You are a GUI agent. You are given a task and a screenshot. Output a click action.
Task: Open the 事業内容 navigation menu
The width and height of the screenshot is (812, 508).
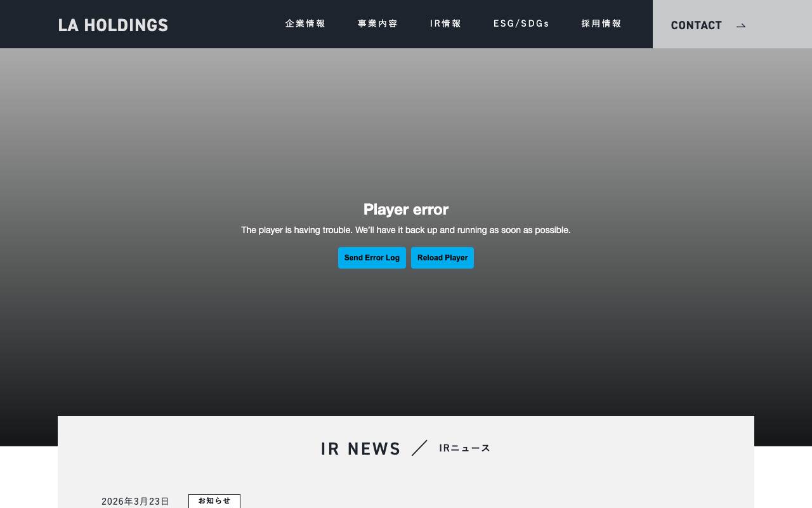(x=378, y=24)
